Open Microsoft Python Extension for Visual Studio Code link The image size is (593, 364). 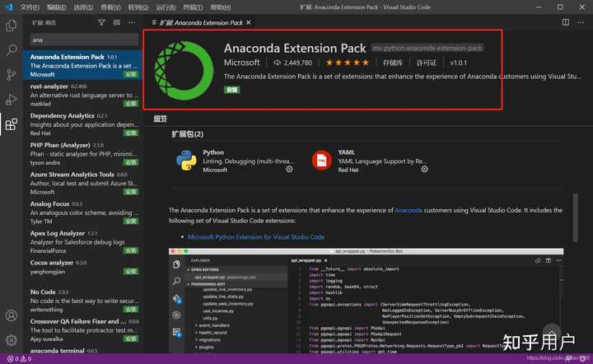tap(255, 236)
